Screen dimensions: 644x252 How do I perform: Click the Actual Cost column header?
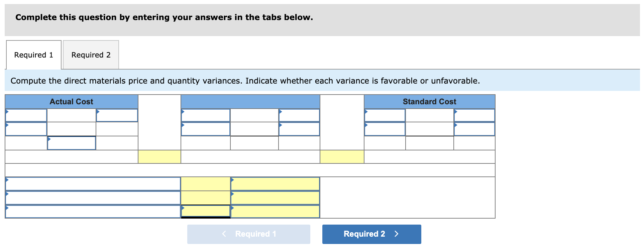71,102
